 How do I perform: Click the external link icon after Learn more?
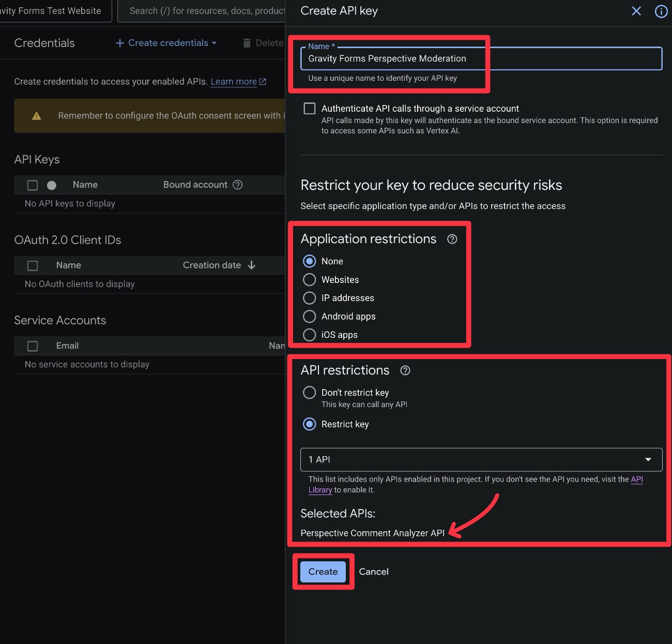click(263, 81)
